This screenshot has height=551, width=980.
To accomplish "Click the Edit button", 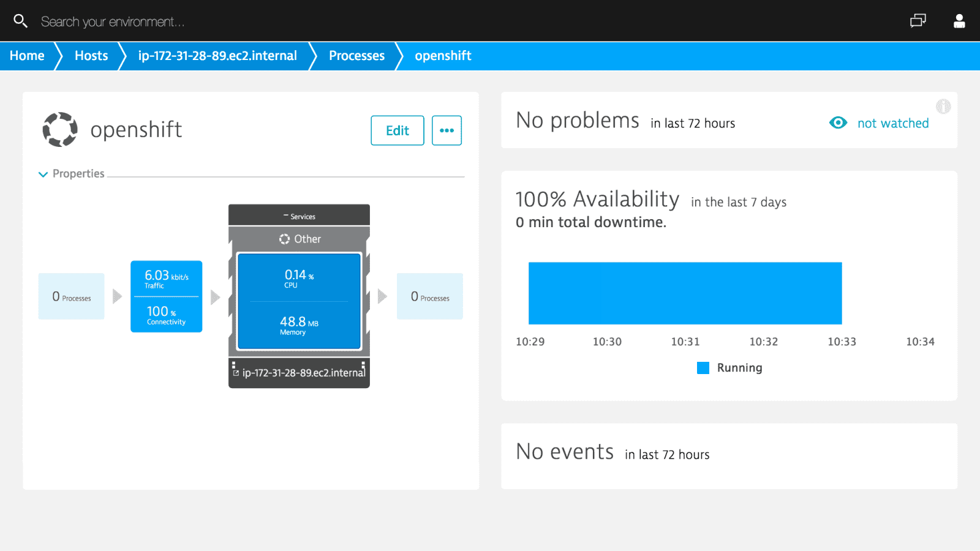I will pos(398,130).
